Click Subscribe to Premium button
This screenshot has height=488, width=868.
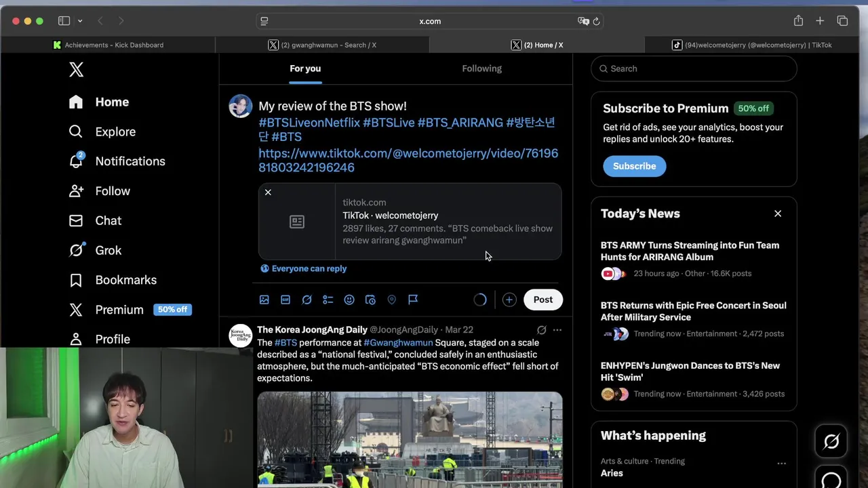tap(634, 166)
